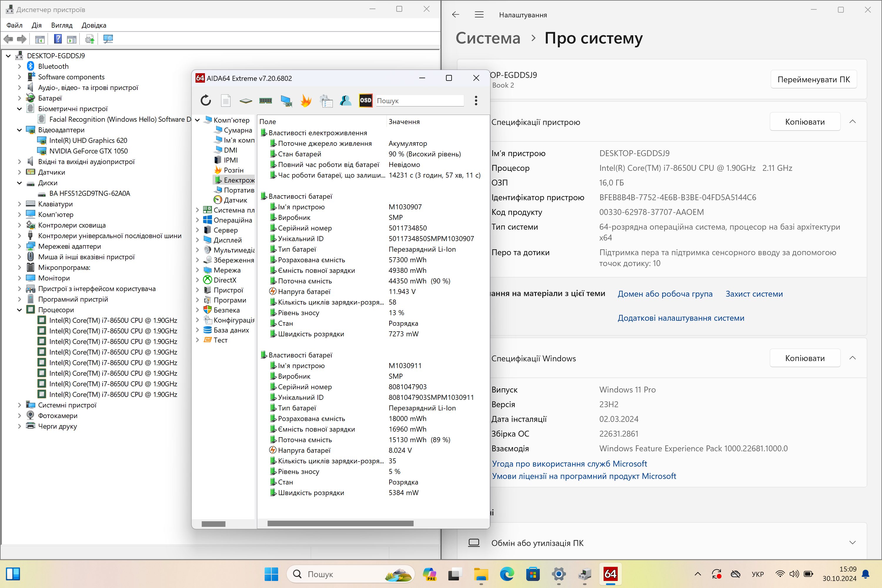Collapse Диски node in Device Manager
Image resolution: width=882 pixels, height=588 pixels.
click(19, 183)
